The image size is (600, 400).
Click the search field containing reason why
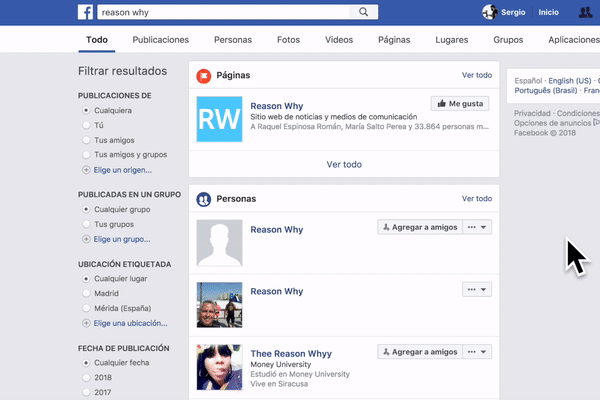pos(223,12)
